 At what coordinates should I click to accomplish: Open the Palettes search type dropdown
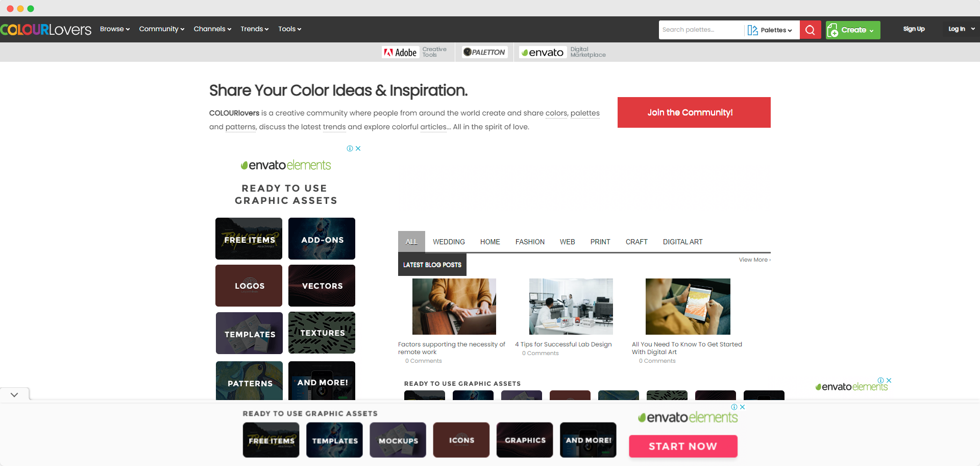point(776,30)
